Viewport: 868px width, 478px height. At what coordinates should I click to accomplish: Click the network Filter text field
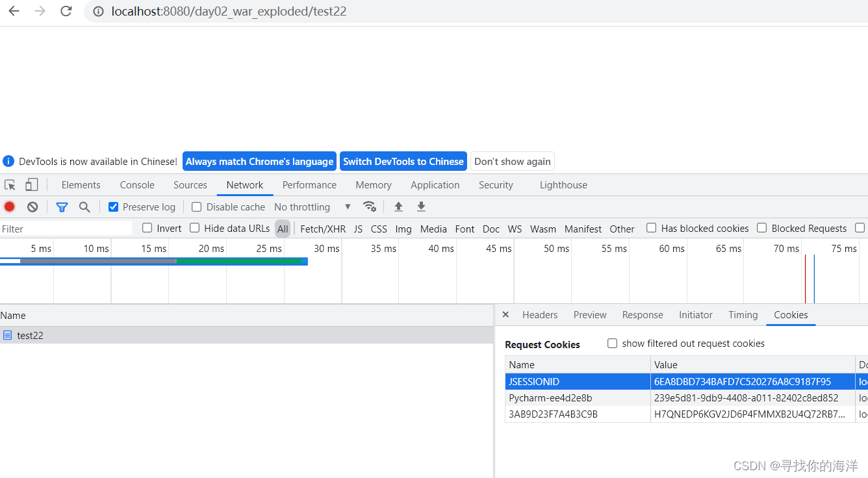66,229
